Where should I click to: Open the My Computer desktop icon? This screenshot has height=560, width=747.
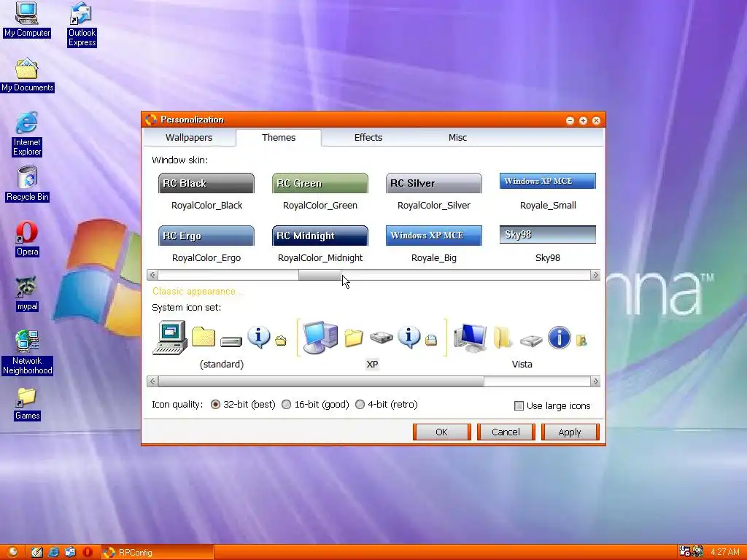tap(27, 20)
